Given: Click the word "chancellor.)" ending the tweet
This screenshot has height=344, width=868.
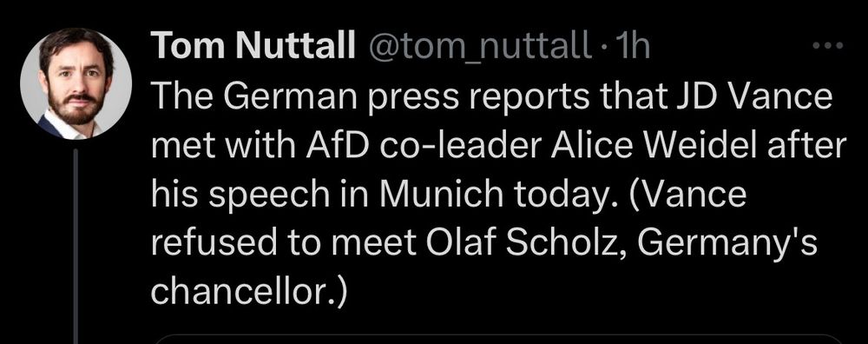Looking at the screenshot, I should coord(248,290).
